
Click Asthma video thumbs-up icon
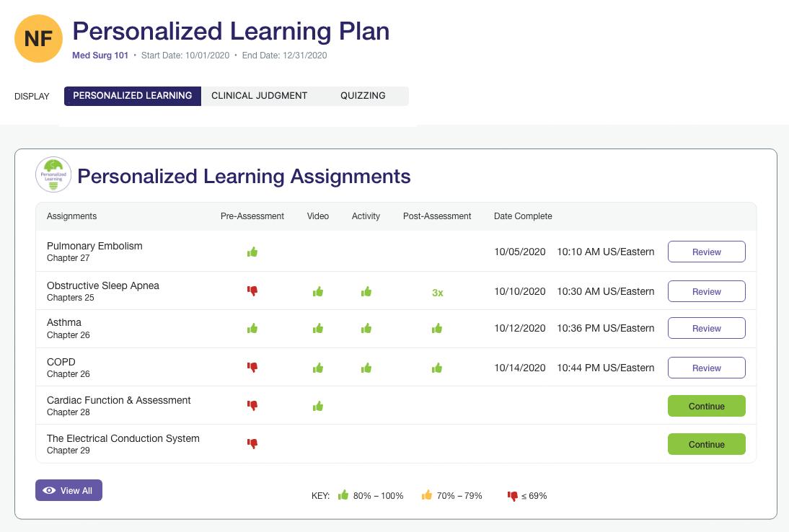tap(318, 329)
